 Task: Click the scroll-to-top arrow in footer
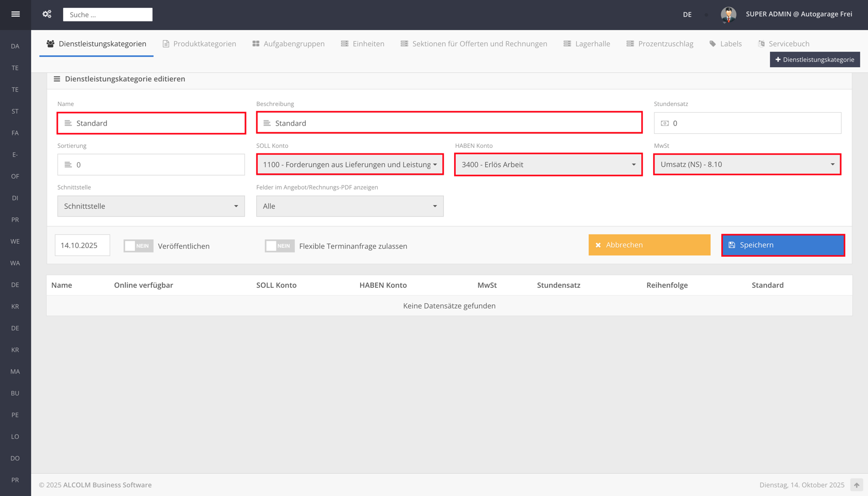click(x=856, y=485)
